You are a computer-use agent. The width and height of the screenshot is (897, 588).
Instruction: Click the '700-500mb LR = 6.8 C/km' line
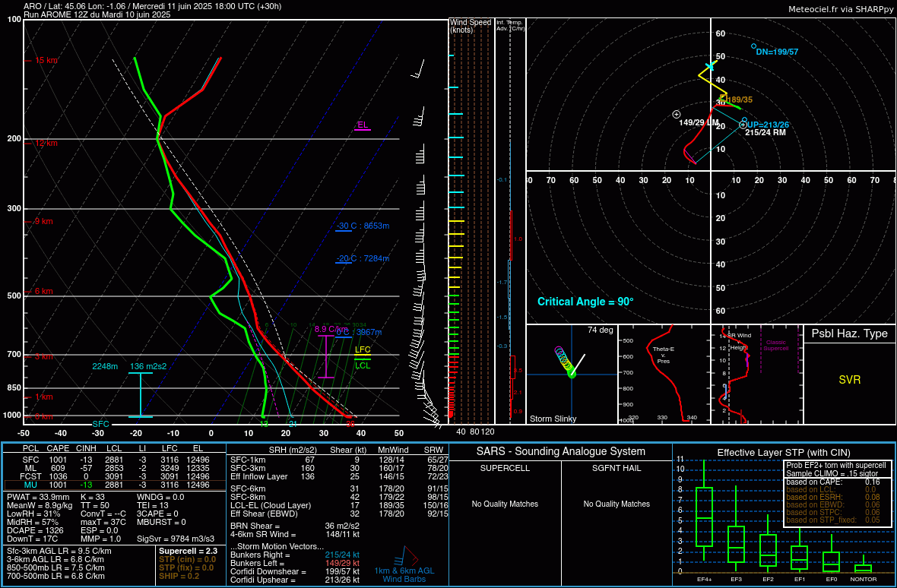pyautogui.click(x=55, y=575)
